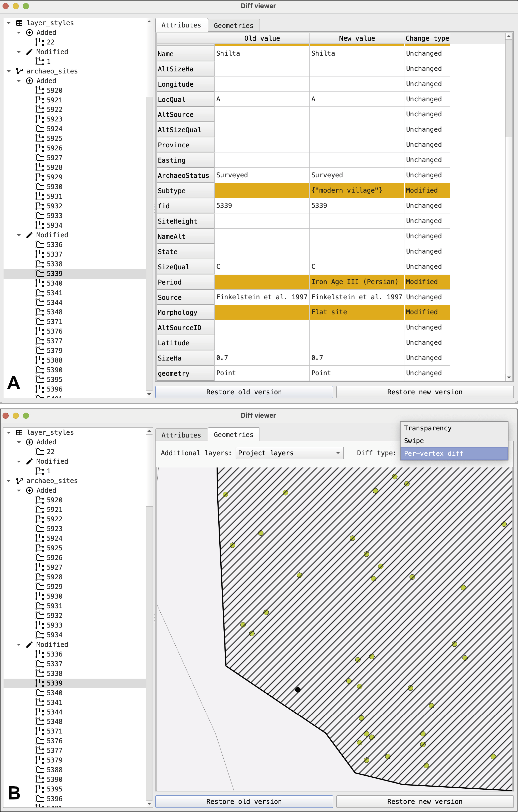Click the archaeo_sites vector layer icon in window A
This screenshot has width=518, height=812.
pyautogui.click(x=19, y=71)
